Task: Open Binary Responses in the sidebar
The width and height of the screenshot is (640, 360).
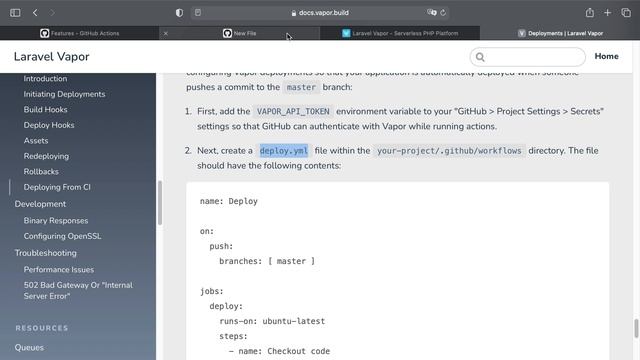Action: [x=56, y=220]
